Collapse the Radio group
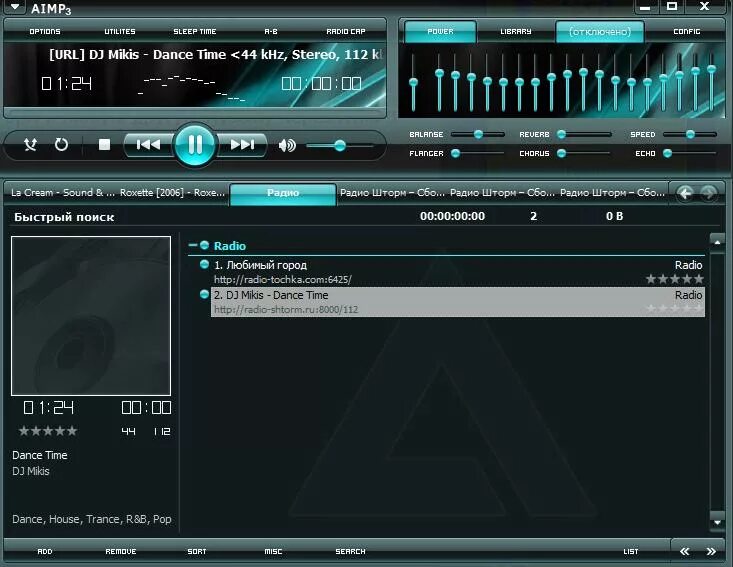The width and height of the screenshot is (733, 567). (193, 245)
